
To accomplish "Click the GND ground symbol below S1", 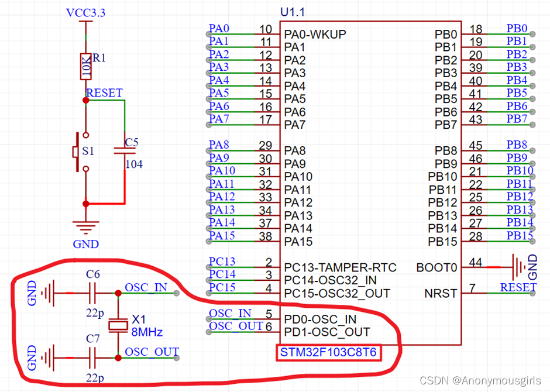I will (x=85, y=225).
